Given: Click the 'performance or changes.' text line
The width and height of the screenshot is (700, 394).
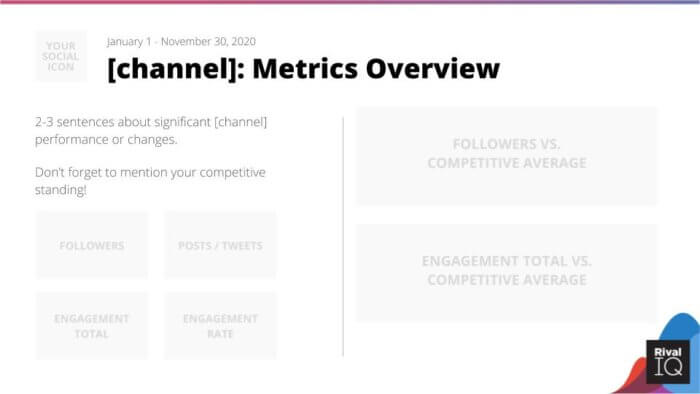Looking at the screenshot, I should (106, 140).
